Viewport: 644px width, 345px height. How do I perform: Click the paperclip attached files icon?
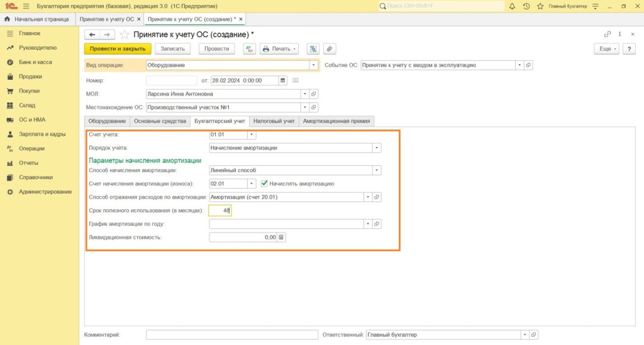coord(329,49)
